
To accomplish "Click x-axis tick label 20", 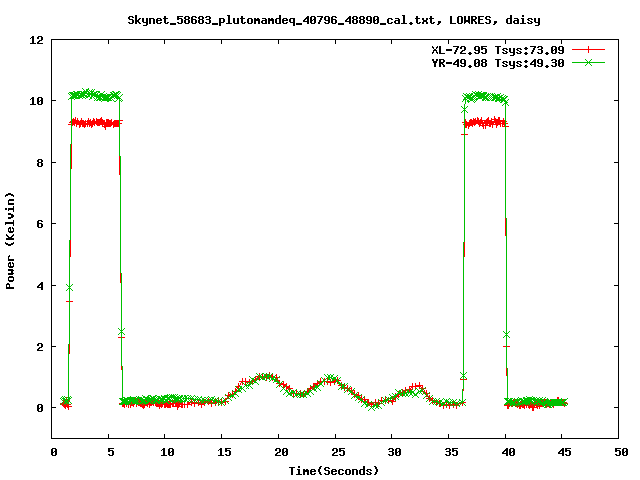I will 281,452.
